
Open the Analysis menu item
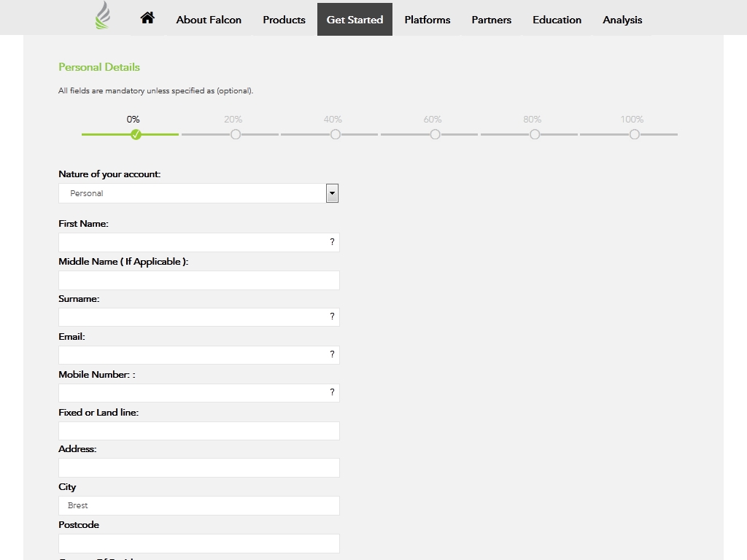tap(622, 20)
